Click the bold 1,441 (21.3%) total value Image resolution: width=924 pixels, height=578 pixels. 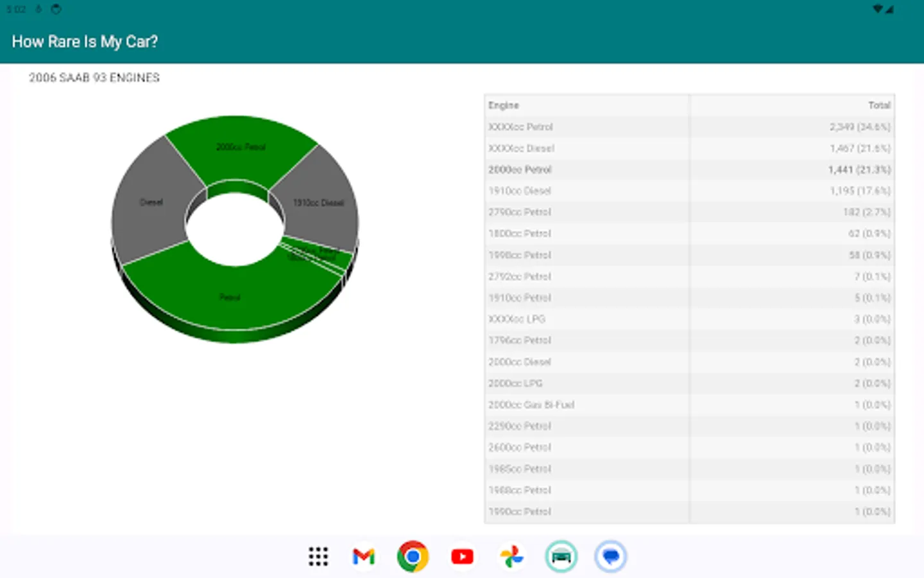pyautogui.click(x=859, y=170)
